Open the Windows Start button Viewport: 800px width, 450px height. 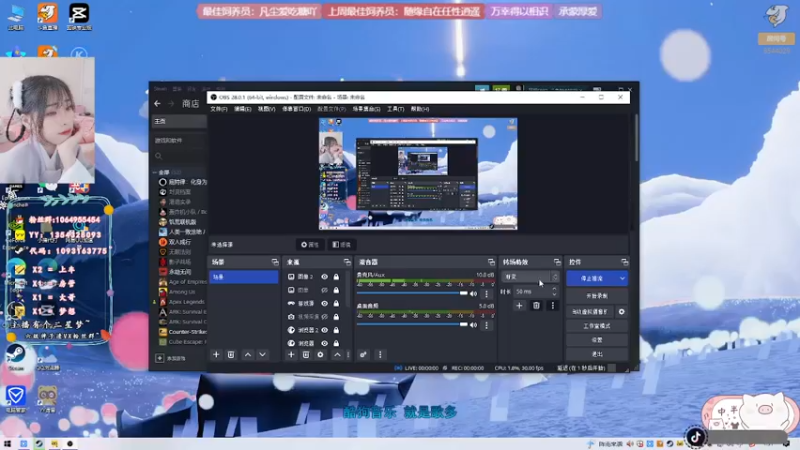click(x=7, y=444)
